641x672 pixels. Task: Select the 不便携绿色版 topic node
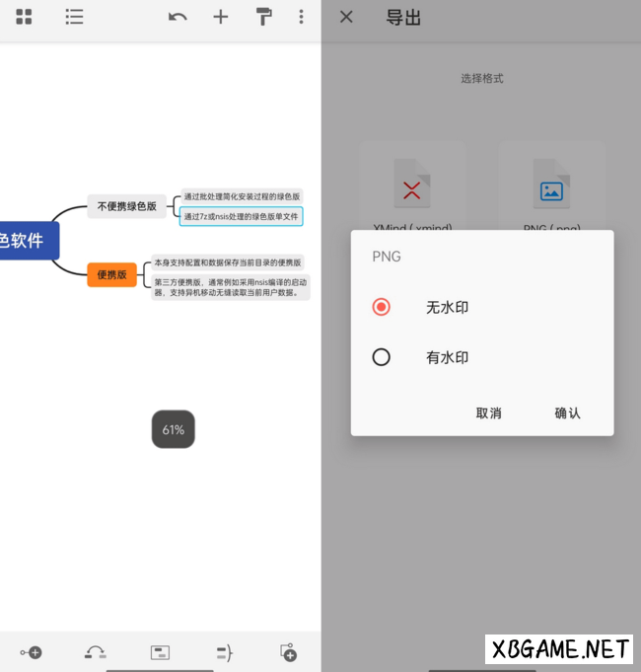tap(126, 206)
